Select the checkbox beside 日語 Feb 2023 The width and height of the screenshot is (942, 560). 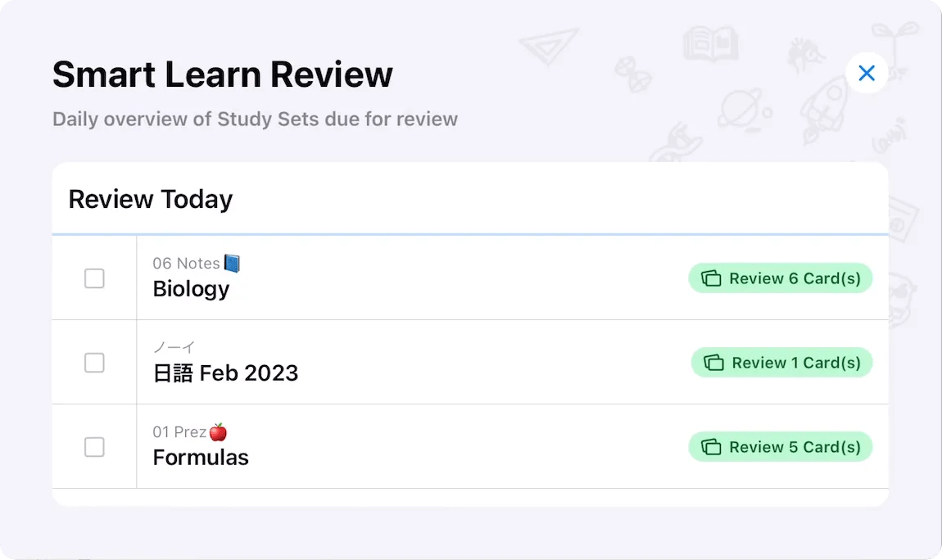click(94, 363)
